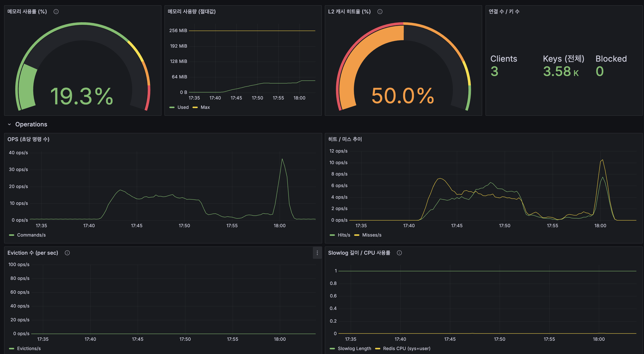Toggle Commands/s legend item
The image size is (644, 354).
point(31,235)
